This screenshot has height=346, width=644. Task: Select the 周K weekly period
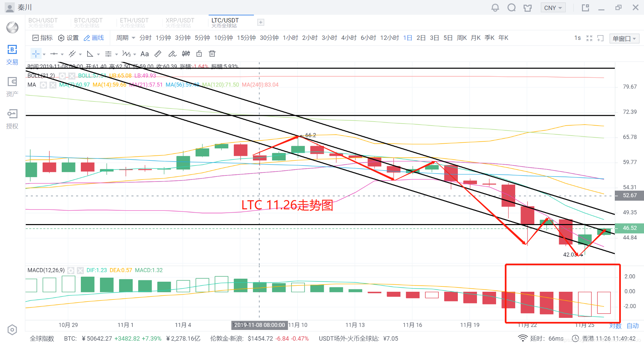tap(462, 38)
